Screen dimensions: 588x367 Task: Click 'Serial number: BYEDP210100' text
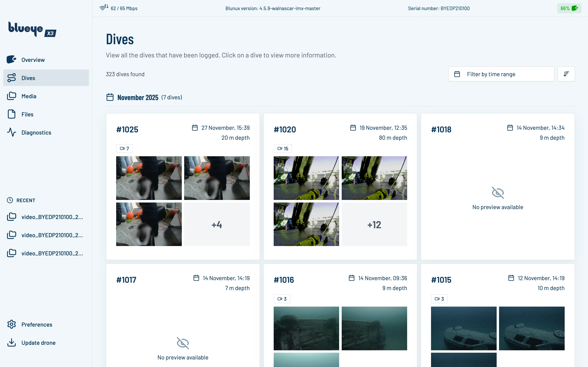(439, 8)
